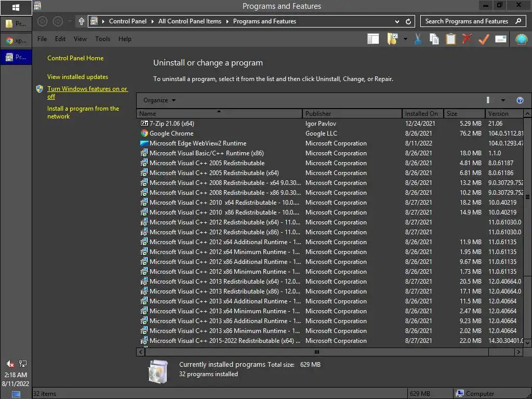532x399 pixels.
Task: Open the File menu
Action: tap(42, 39)
